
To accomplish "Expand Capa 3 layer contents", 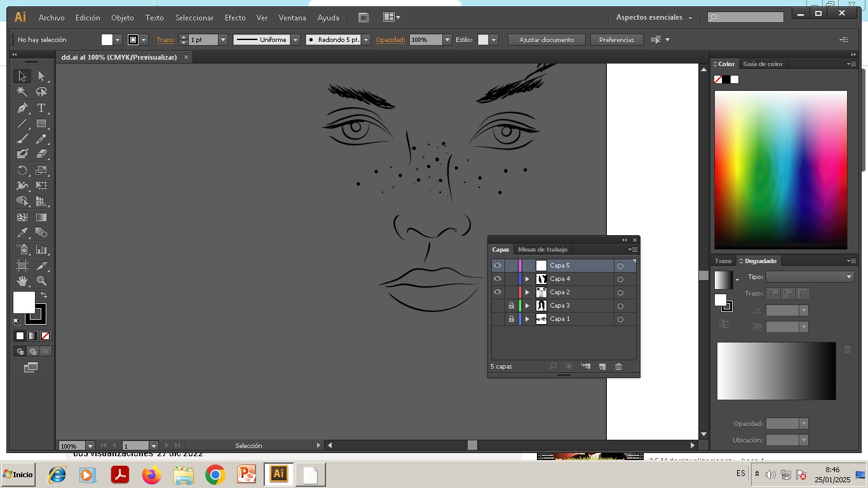I will click(527, 306).
